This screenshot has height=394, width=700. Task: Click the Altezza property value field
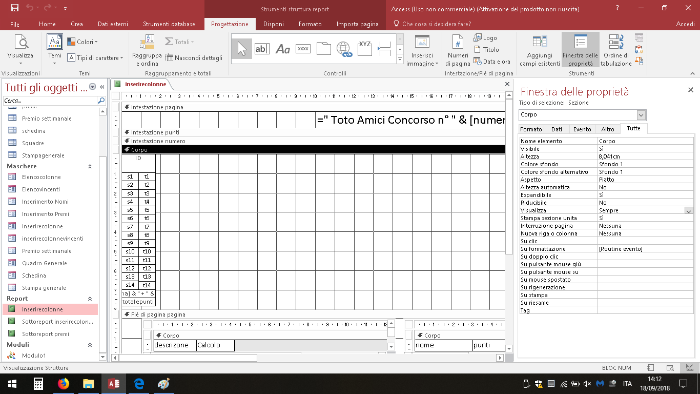click(646, 157)
